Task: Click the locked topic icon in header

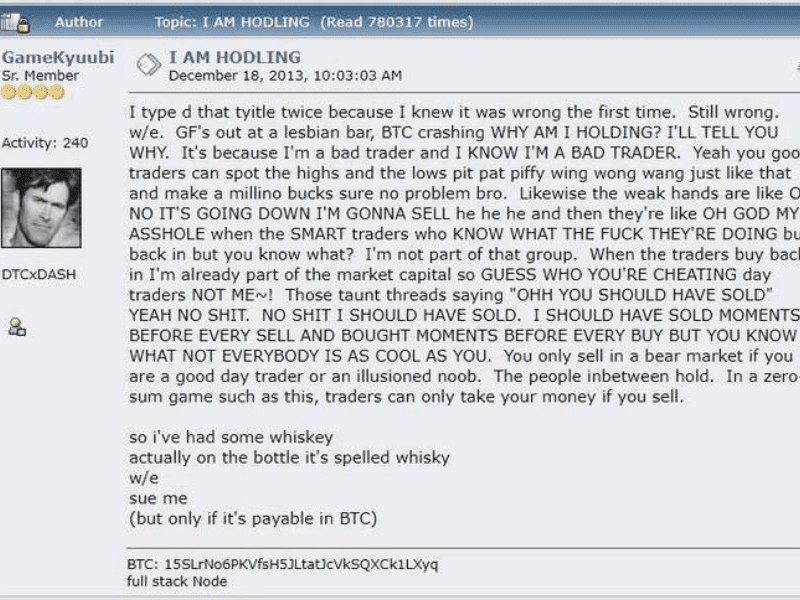Action: [17, 21]
